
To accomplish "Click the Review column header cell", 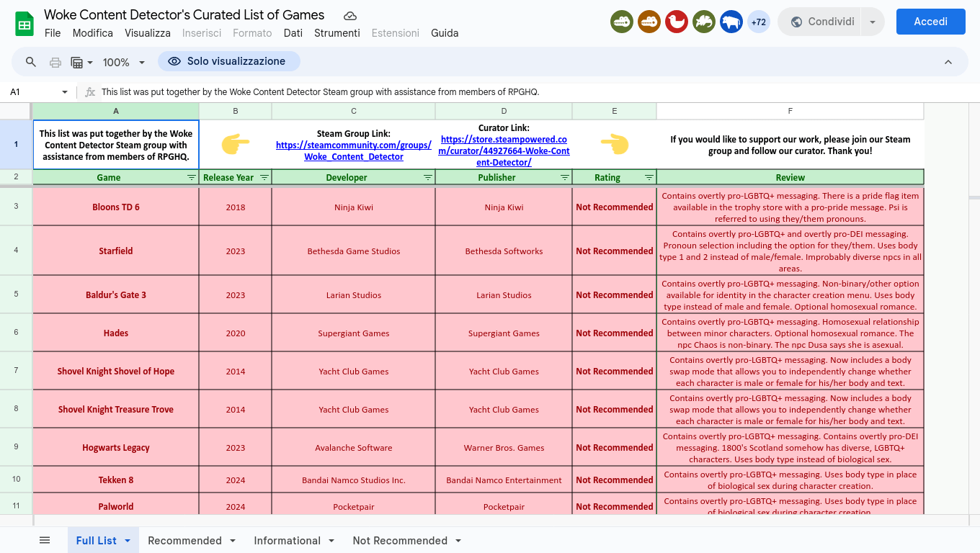I will tap(790, 177).
